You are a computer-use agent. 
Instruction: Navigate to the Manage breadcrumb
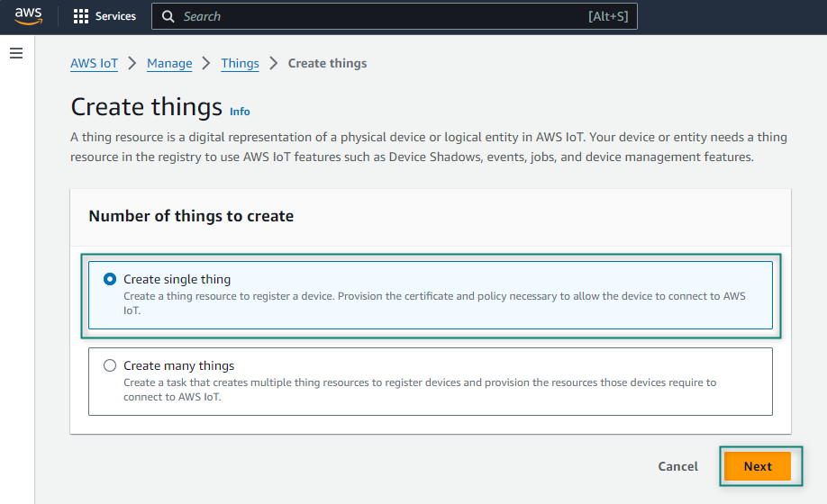tap(169, 63)
